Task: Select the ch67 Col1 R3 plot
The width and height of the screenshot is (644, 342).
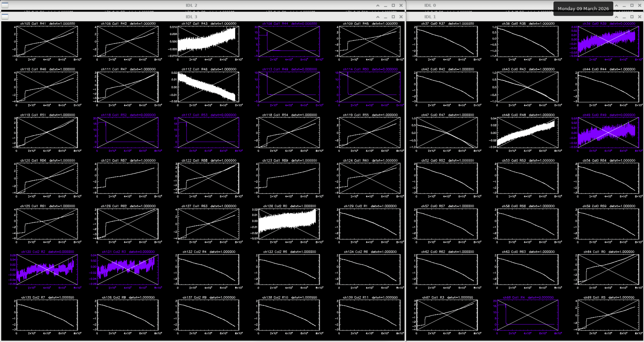Action: point(447,315)
